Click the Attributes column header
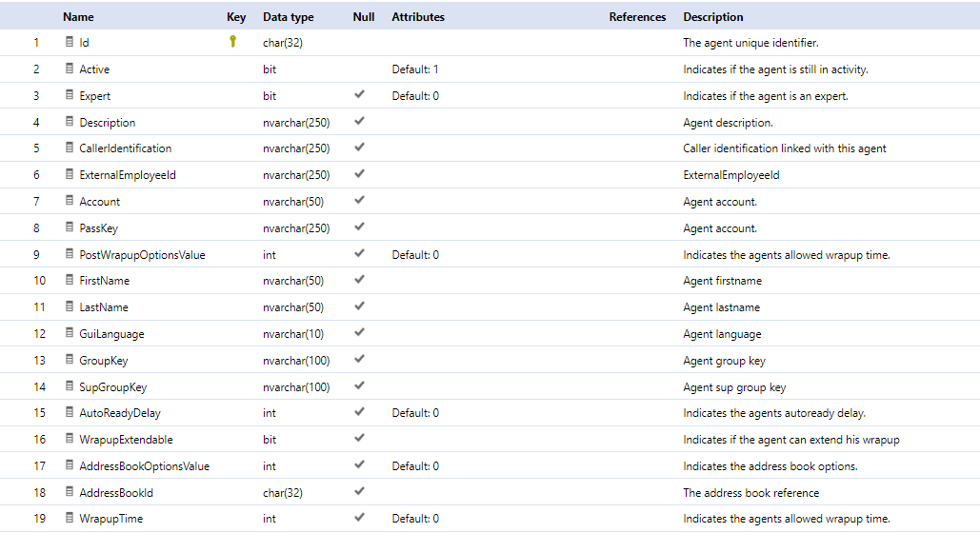The image size is (980, 533). click(x=418, y=17)
